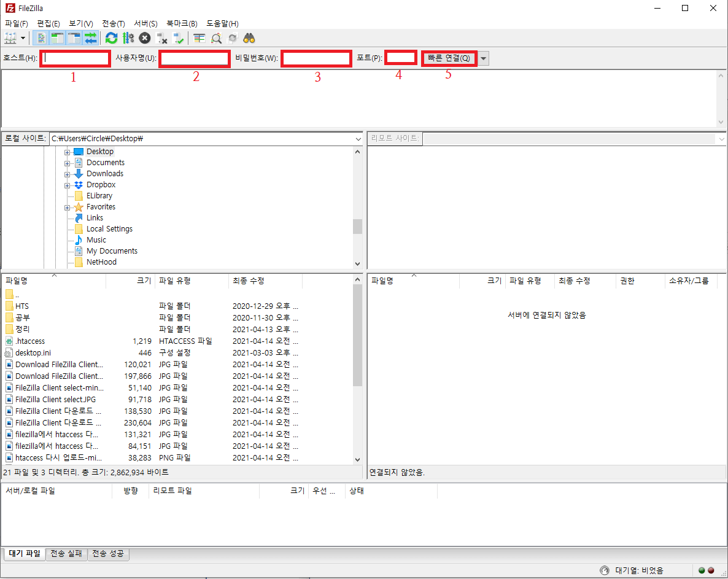Toggle the message log display
The height and width of the screenshot is (579, 728).
41,38
